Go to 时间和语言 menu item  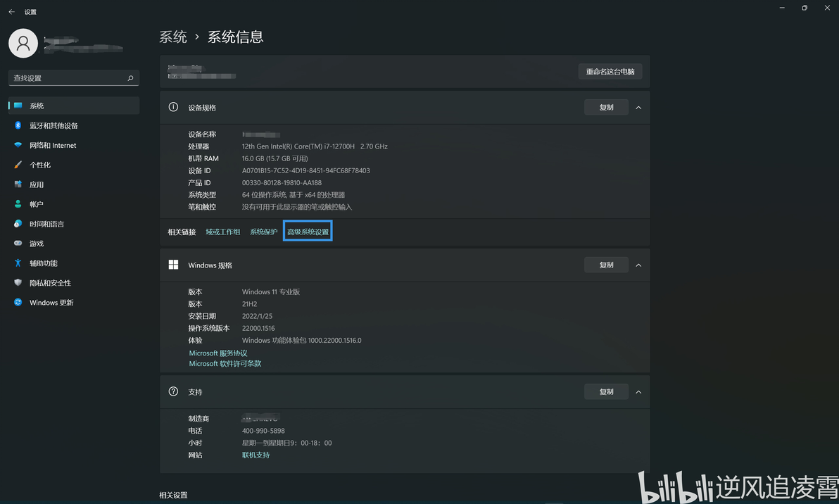click(x=74, y=224)
